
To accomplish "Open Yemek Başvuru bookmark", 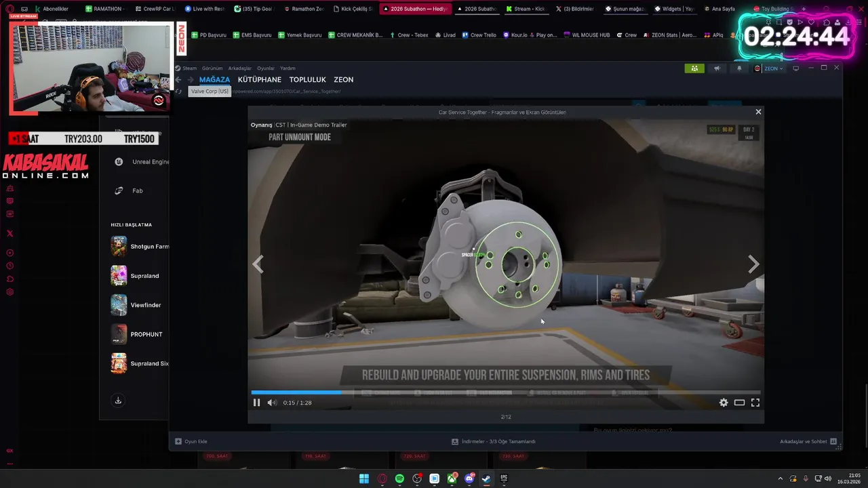I will [x=300, y=35].
